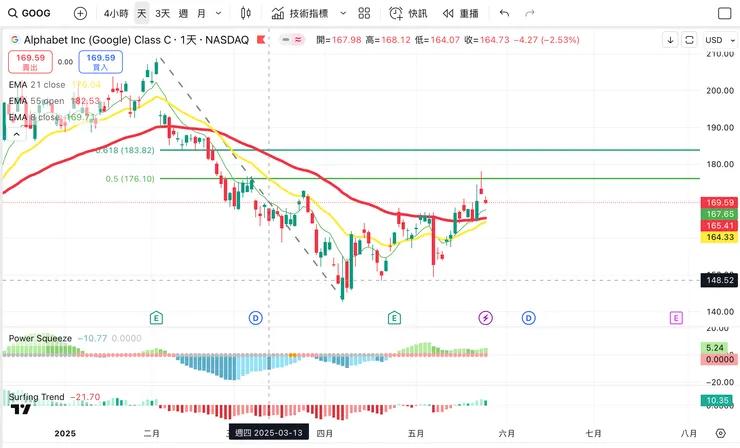Click the February earnings E marker
Screen dimensions: 740x448
[156, 318]
